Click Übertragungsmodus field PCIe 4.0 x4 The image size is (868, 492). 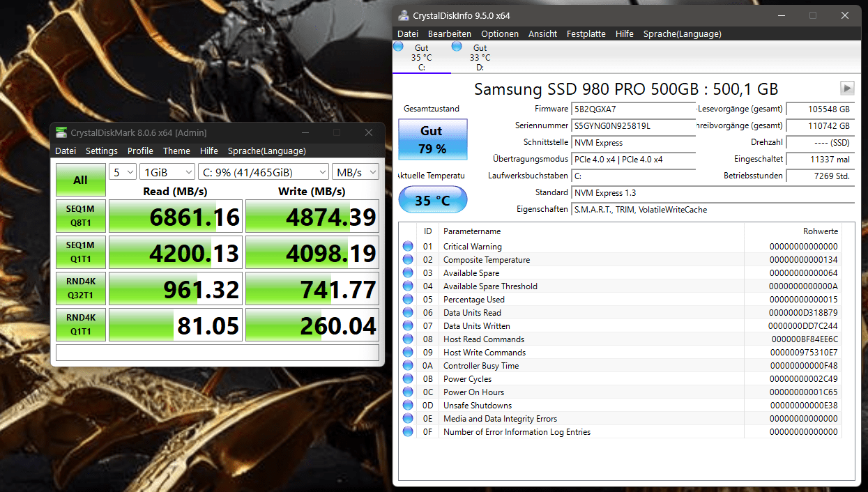633,159
